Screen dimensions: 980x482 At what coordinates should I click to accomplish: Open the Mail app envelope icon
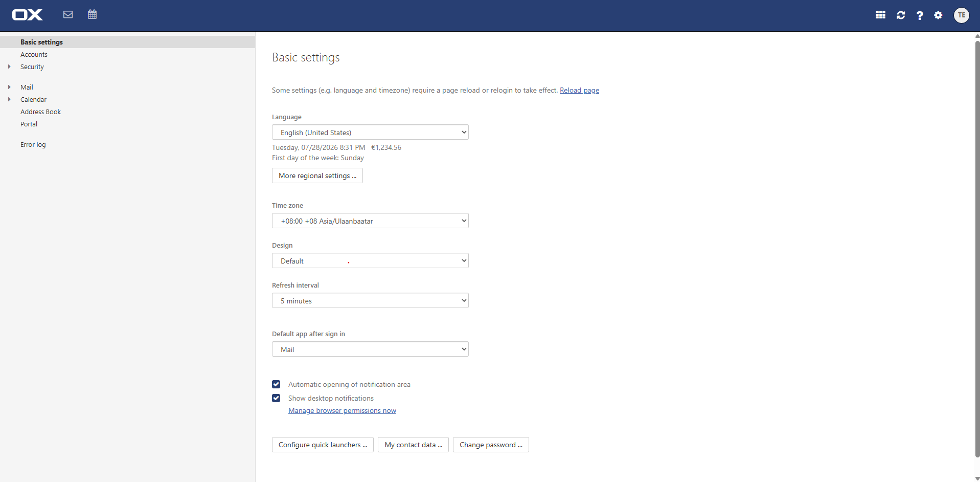click(x=68, y=14)
